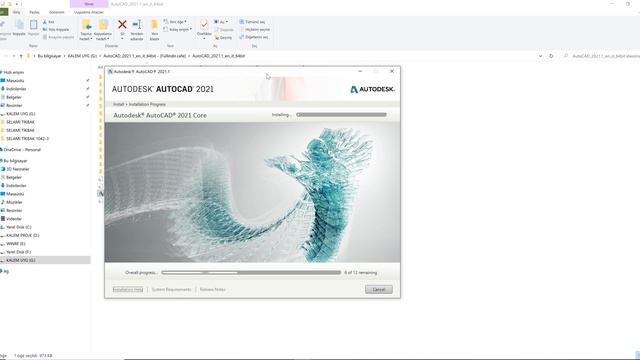Click "Autodesk AutoCAD 2021 Core" text in installer

click(x=160, y=116)
